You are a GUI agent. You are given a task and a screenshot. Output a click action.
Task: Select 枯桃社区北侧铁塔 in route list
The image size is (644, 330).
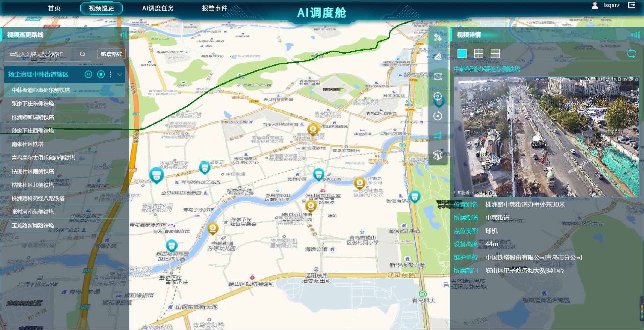(64, 185)
